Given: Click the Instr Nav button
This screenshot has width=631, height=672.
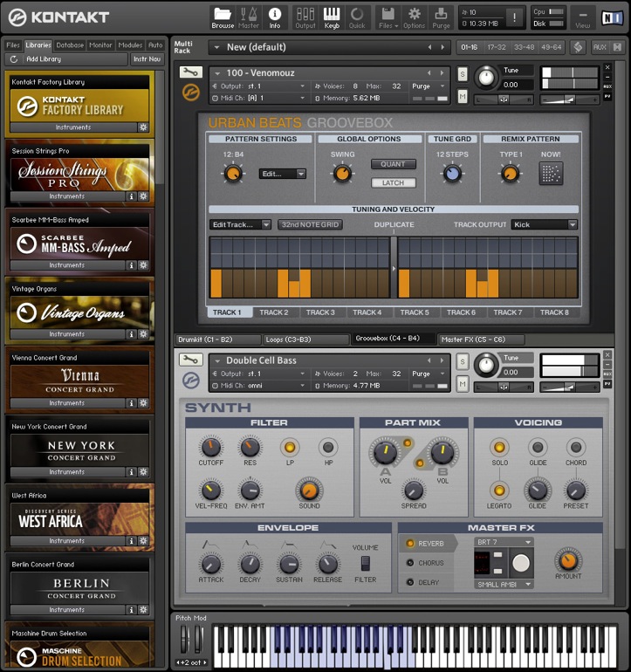Looking at the screenshot, I should pos(147,59).
